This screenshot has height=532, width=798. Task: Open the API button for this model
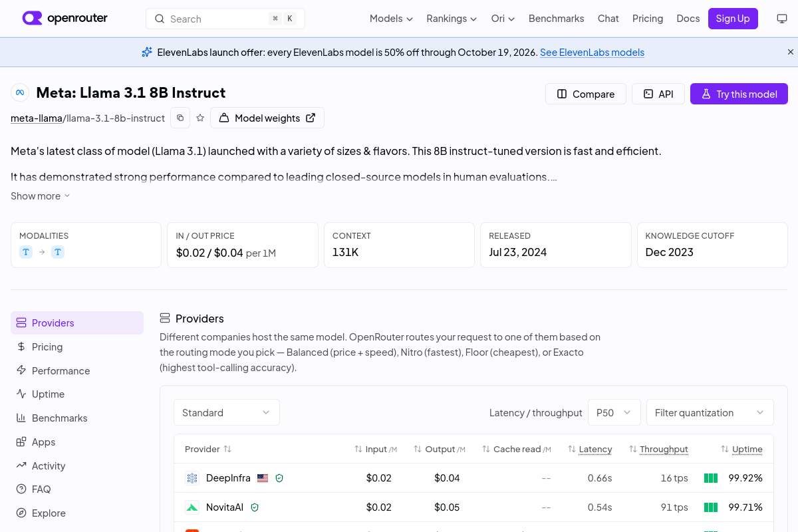658,94
